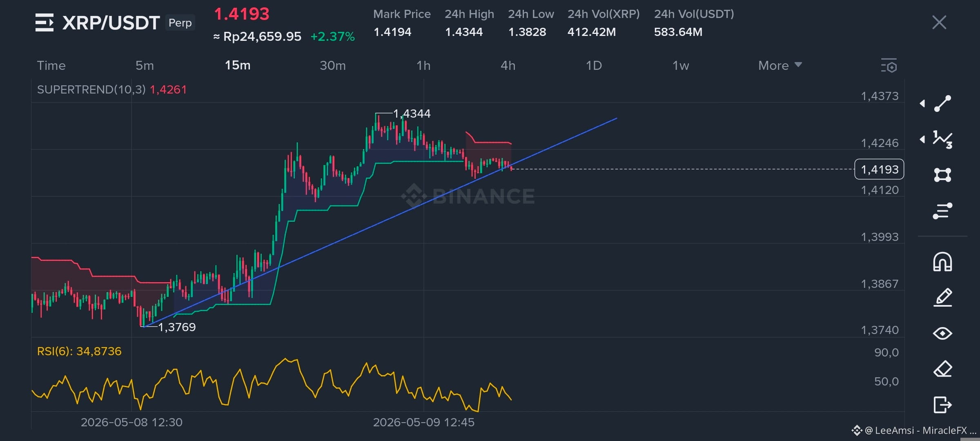The image size is (980, 441).
Task: Close the full-screen chart view
Action: (x=939, y=22)
